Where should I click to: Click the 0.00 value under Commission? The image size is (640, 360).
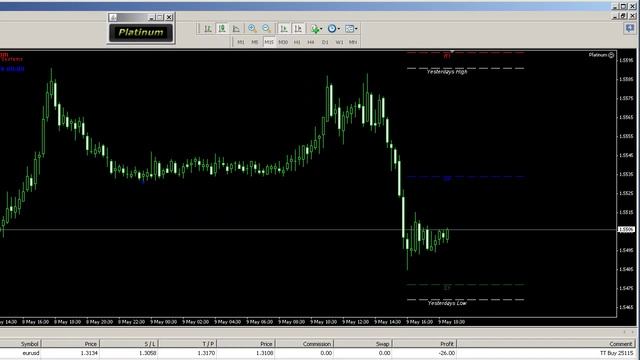point(326,353)
